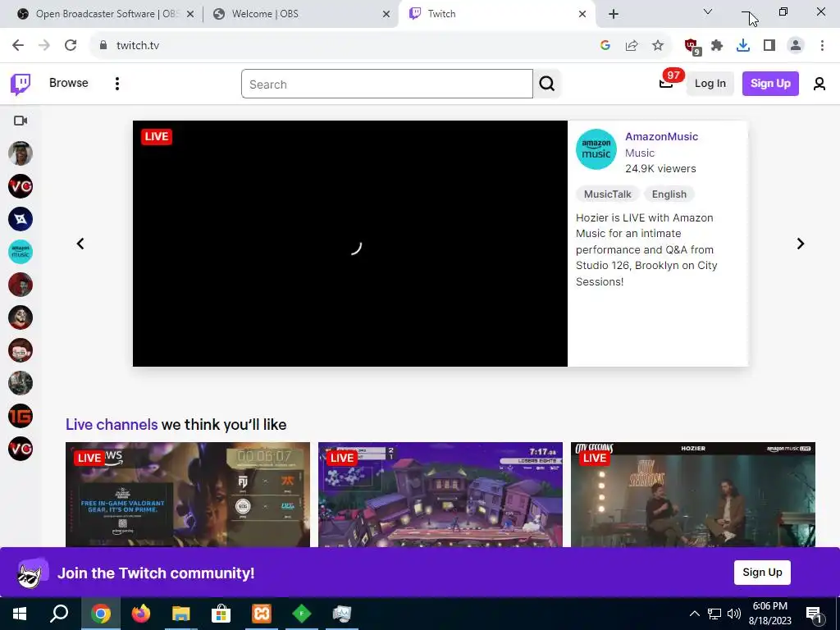Toggle the Chrome side panel icon
Image resolution: width=840 pixels, height=630 pixels.
pyautogui.click(x=769, y=46)
